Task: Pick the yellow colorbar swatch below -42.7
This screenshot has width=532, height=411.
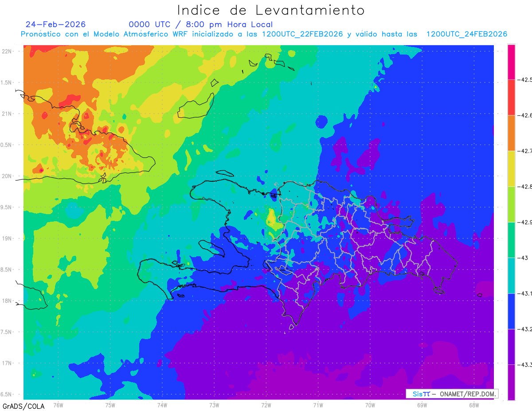Action: click(511, 169)
